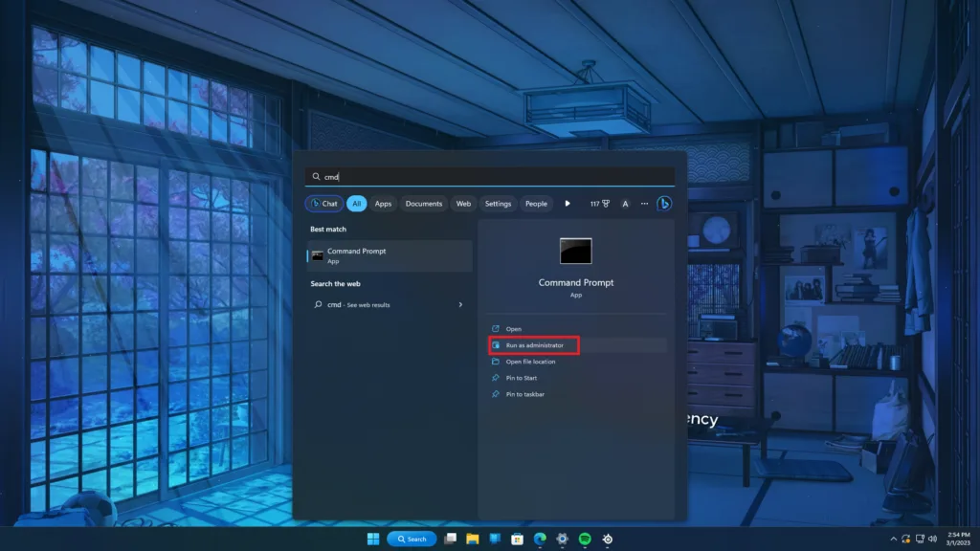
Task: Switch to the People filter tab
Action: tap(536, 204)
